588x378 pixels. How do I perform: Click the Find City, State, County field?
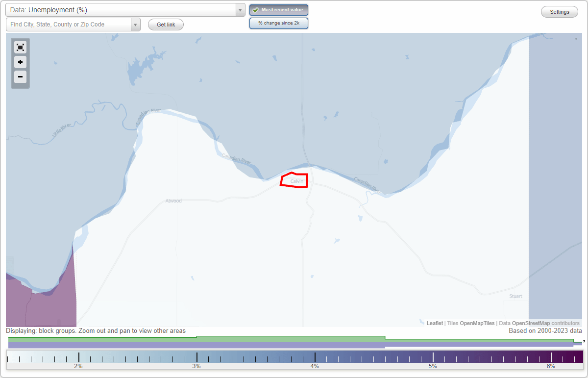click(x=69, y=25)
